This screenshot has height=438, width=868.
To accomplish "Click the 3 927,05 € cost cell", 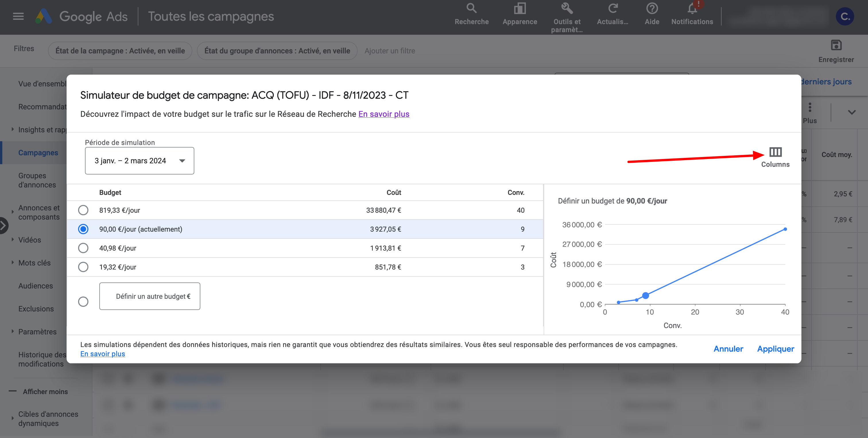I will [385, 229].
